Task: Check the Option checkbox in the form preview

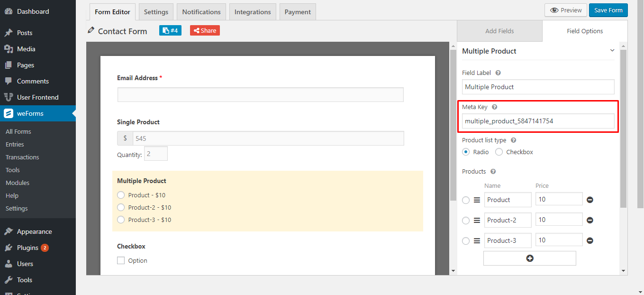Action: [x=121, y=260]
